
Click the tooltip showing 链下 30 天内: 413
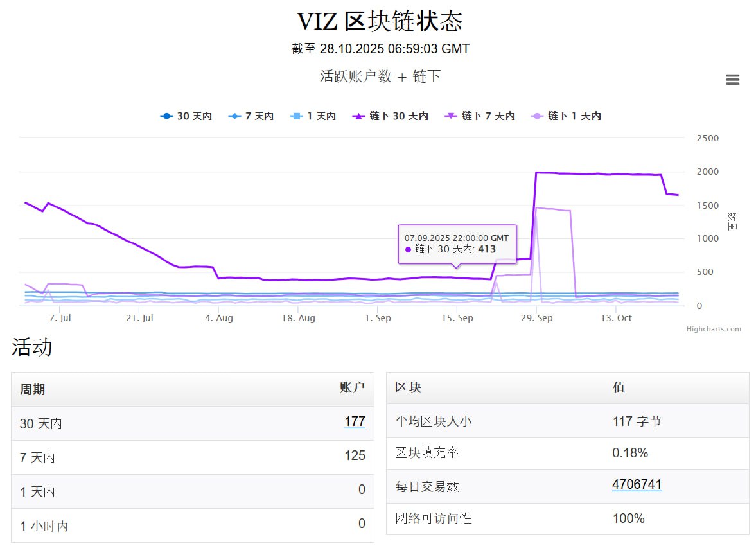[457, 244]
